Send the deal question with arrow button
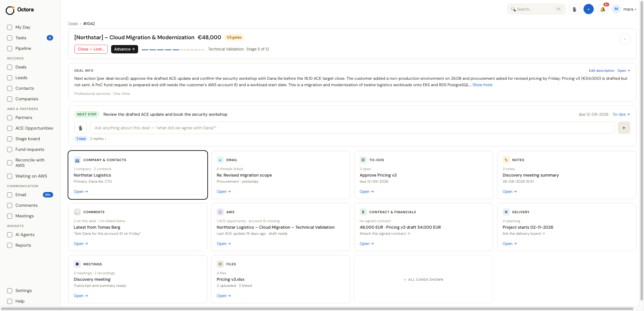The height and width of the screenshot is (311, 644). pyautogui.click(x=624, y=128)
